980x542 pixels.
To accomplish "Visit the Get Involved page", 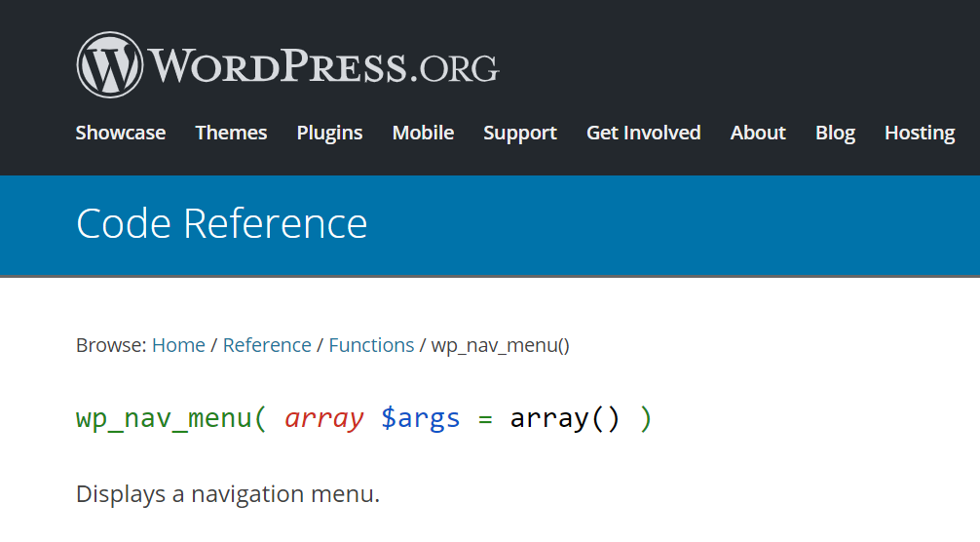I will click(x=644, y=133).
